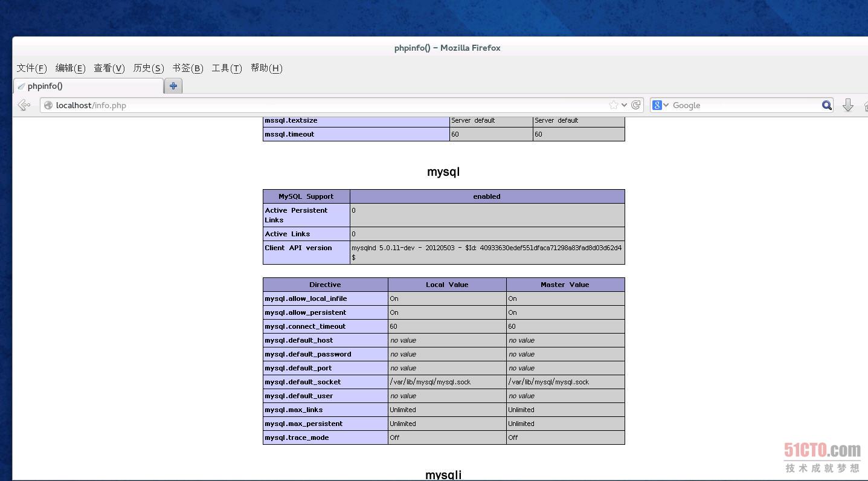Click the mysqli section heading

click(x=443, y=475)
